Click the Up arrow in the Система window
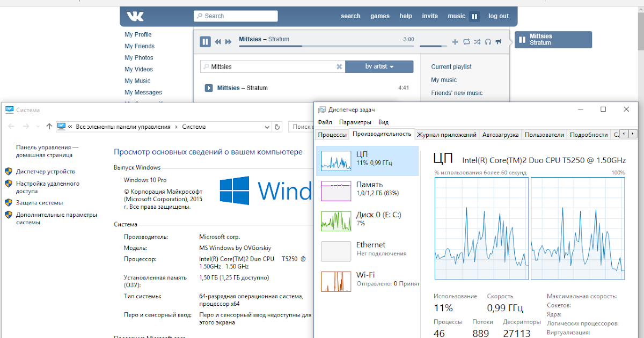 (49, 127)
